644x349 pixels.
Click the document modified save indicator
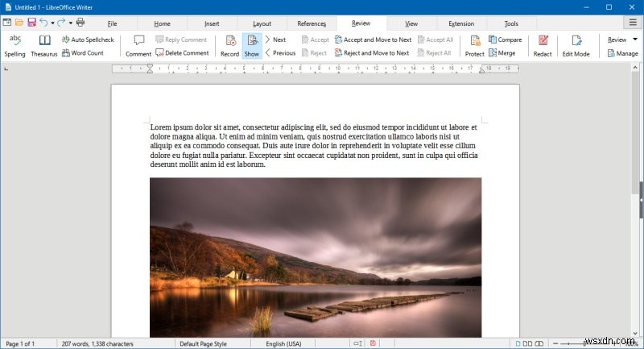373,343
